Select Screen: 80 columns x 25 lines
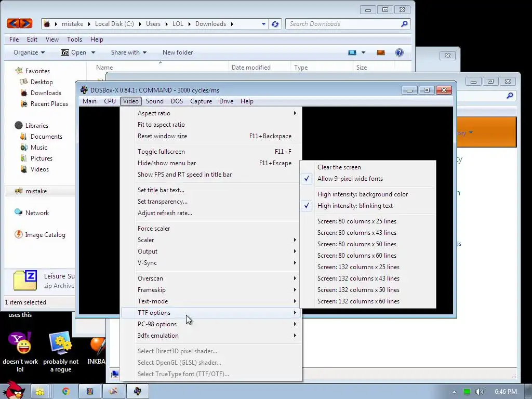 click(367, 221)
